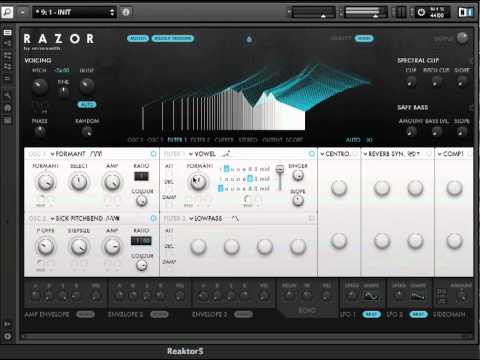Image resolution: width=480 pixels, height=360 pixels.
Task: Toggle the Envelope 3 button
Action: (x=243, y=314)
